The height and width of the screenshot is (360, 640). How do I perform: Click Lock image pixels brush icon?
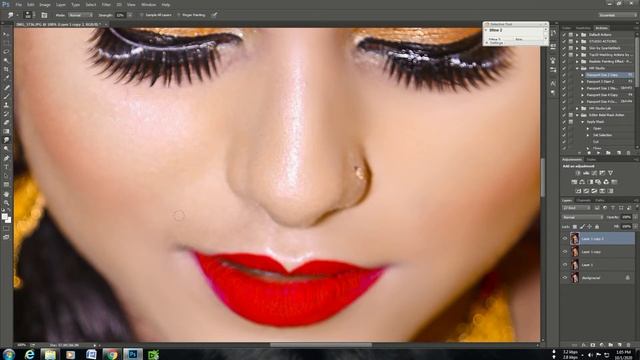pyautogui.click(x=582, y=227)
